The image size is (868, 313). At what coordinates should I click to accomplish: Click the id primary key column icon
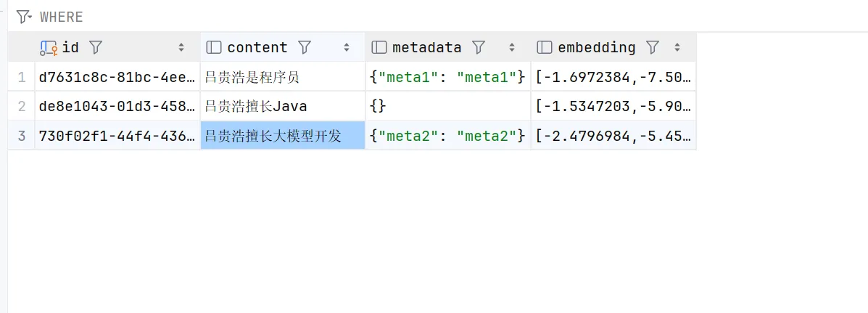point(49,47)
